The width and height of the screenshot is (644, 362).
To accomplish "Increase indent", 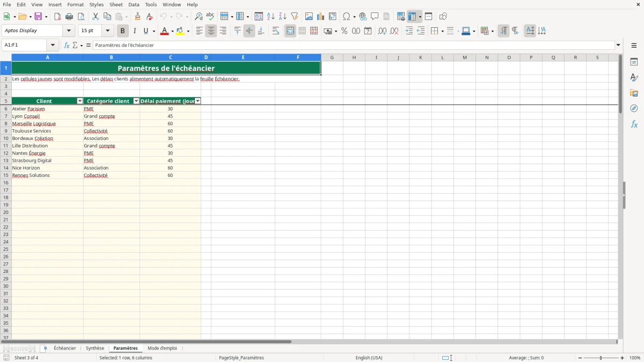I will tap(409, 31).
